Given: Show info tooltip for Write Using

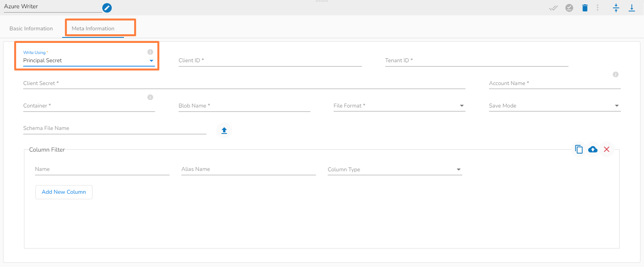Looking at the screenshot, I should click(x=150, y=52).
